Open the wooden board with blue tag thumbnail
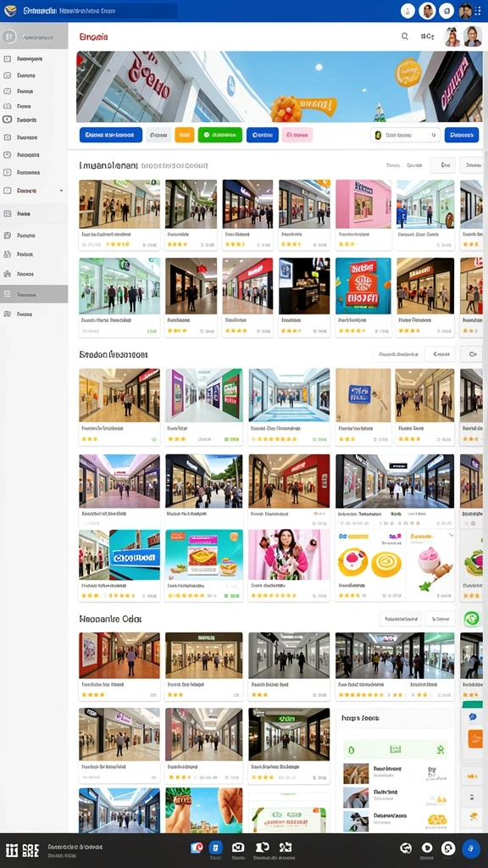The image size is (488, 868). coord(363,395)
